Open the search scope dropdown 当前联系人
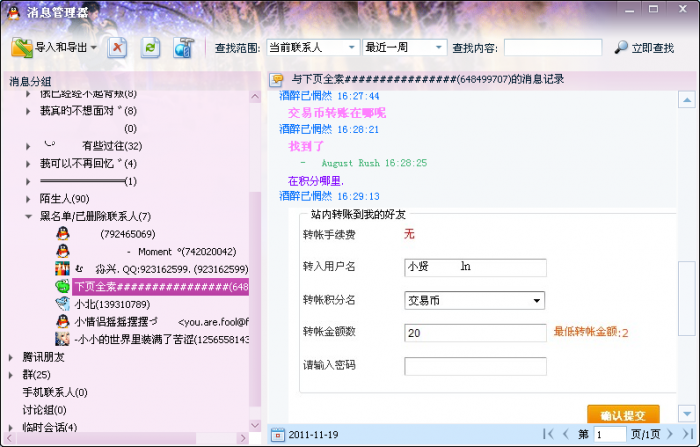The height and width of the screenshot is (447, 700). click(x=312, y=47)
